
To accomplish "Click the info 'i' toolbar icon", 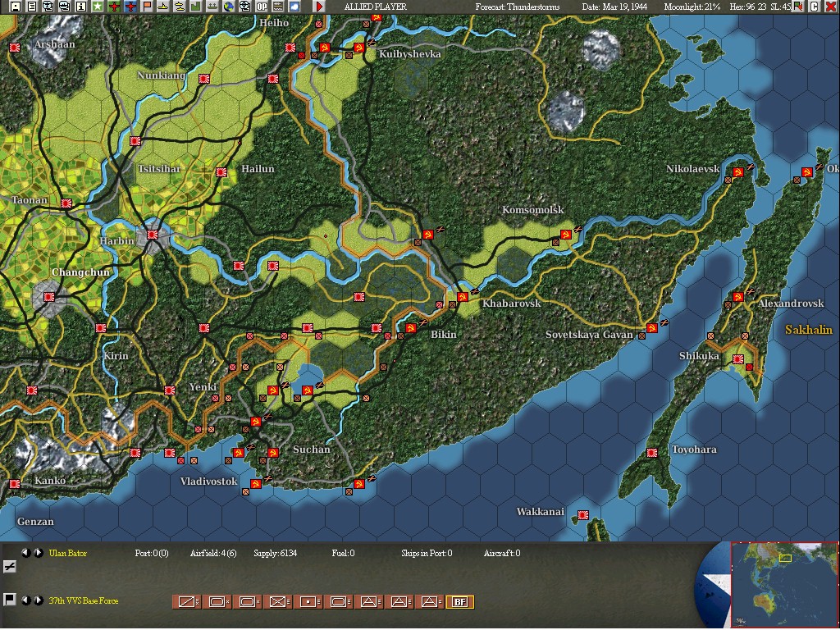I will click(x=81, y=7).
